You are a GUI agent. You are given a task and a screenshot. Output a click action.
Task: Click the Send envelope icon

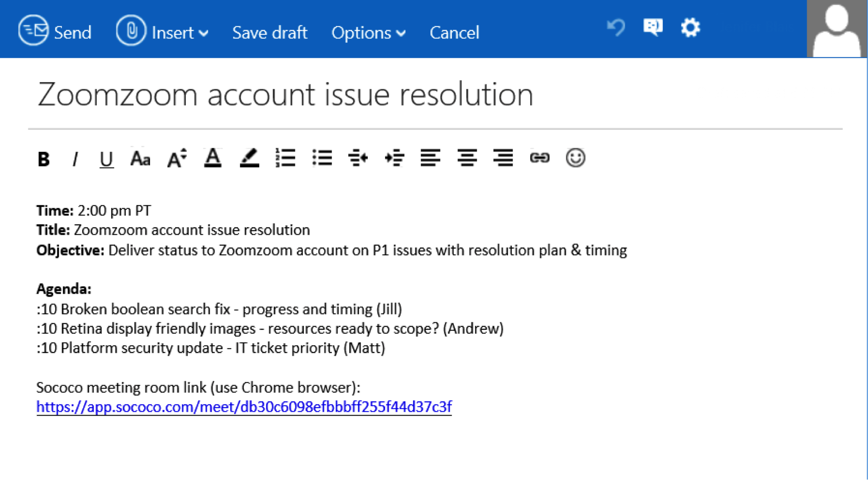33,30
